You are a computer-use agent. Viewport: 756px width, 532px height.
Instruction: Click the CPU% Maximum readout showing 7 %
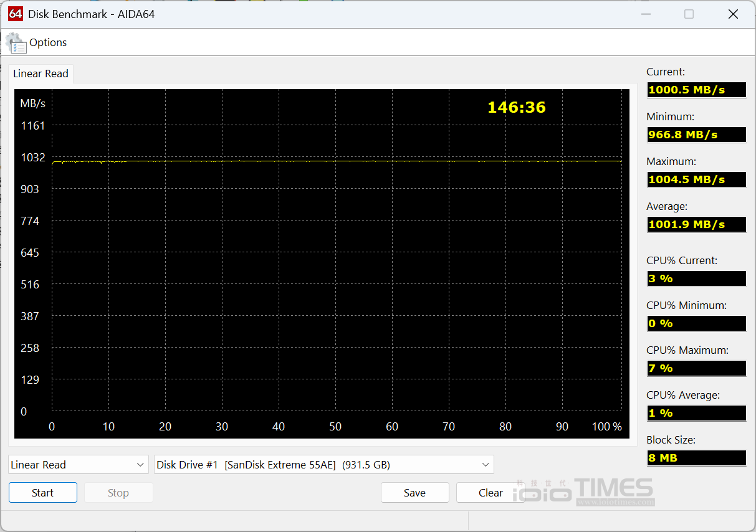696,368
